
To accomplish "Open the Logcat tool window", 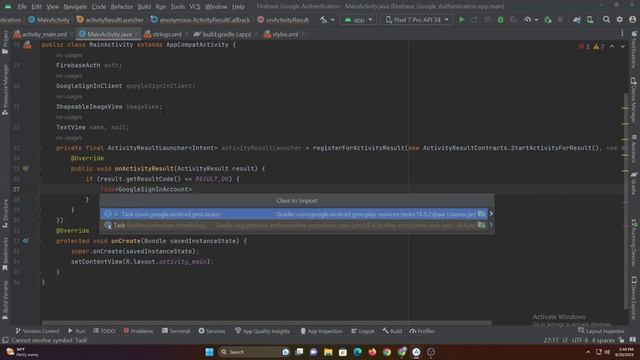I will coord(362,331).
